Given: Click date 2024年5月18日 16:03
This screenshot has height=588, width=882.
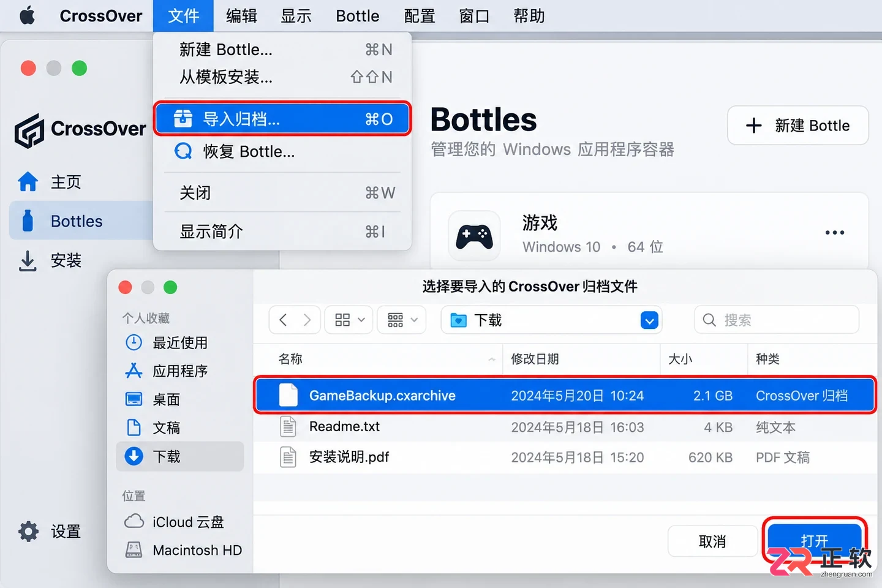Looking at the screenshot, I should [x=578, y=427].
